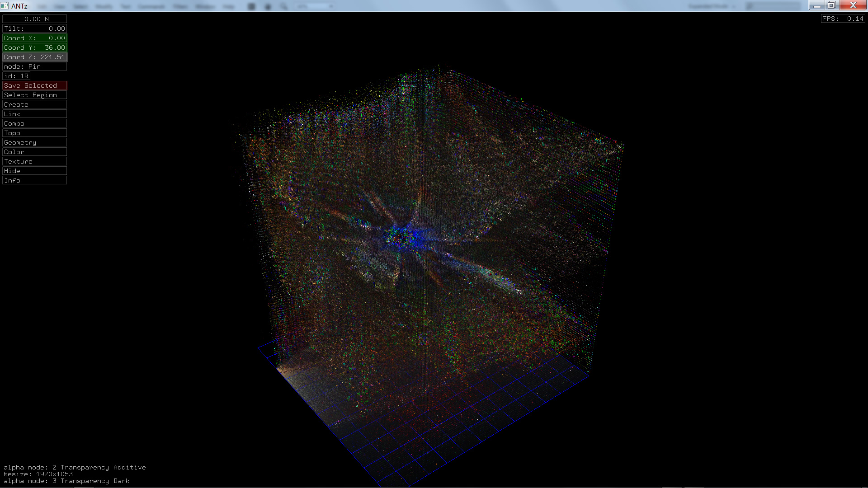
Task: Toggle the mode: Pin field
Action: 34,66
